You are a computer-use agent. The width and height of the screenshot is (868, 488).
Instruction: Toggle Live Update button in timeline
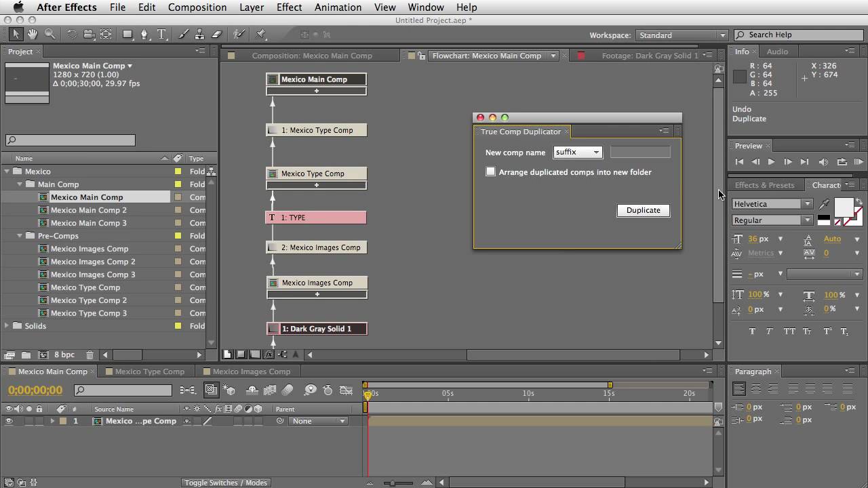tap(210, 390)
